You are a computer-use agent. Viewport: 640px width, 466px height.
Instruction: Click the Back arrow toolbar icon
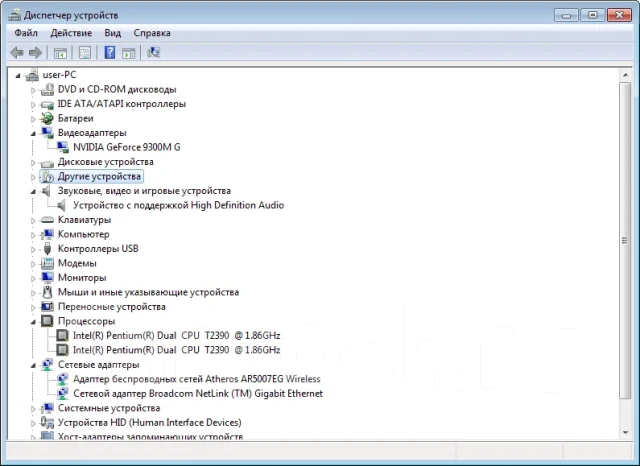click(17, 52)
